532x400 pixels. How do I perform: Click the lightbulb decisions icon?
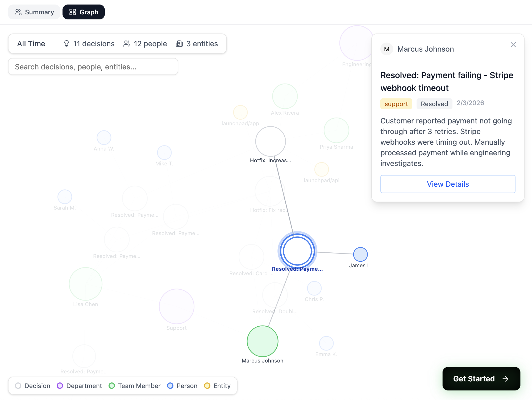tap(66, 44)
